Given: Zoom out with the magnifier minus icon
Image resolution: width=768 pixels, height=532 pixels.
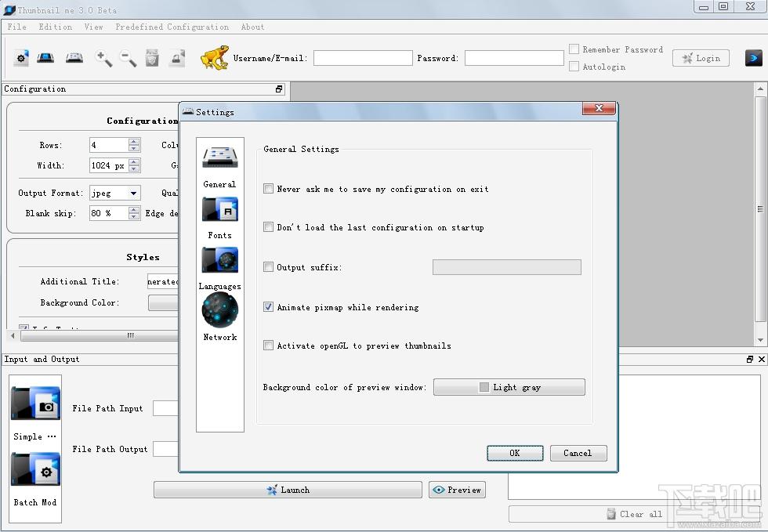Looking at the screenshot, I should point(128,58).
